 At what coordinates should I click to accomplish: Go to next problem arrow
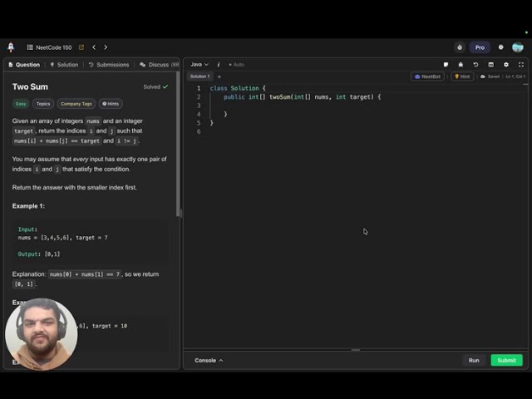pyautogui.click(x=106, y=47)
